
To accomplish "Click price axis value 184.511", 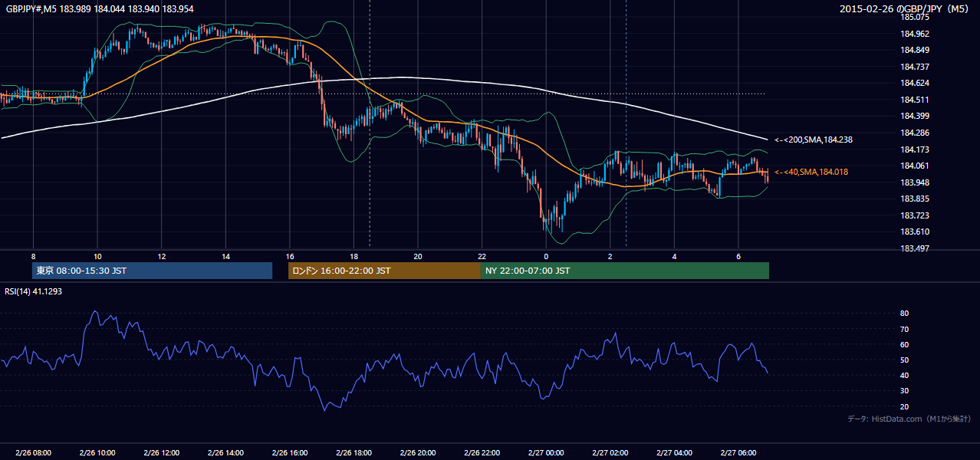I will [x=915, y=100].
